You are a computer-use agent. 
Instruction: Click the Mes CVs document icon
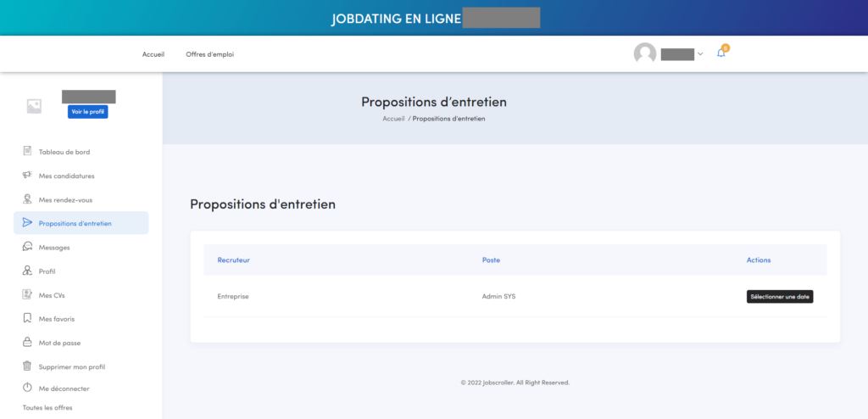click(28, 295)
